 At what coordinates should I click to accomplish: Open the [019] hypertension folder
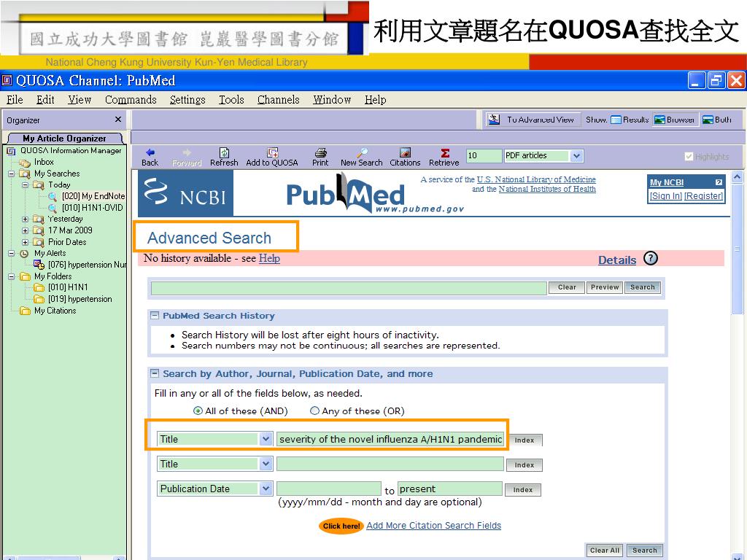[x=80, y=298]
